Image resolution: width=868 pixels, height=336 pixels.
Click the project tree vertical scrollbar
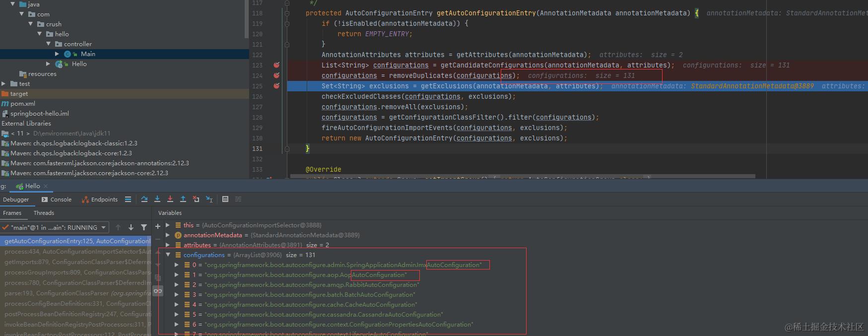247,19
